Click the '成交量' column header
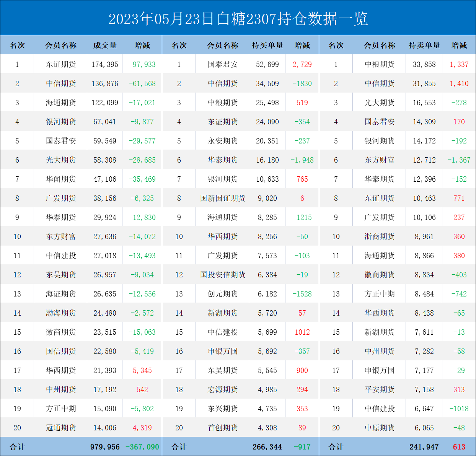The image size is (476, 456). [105, 45]
